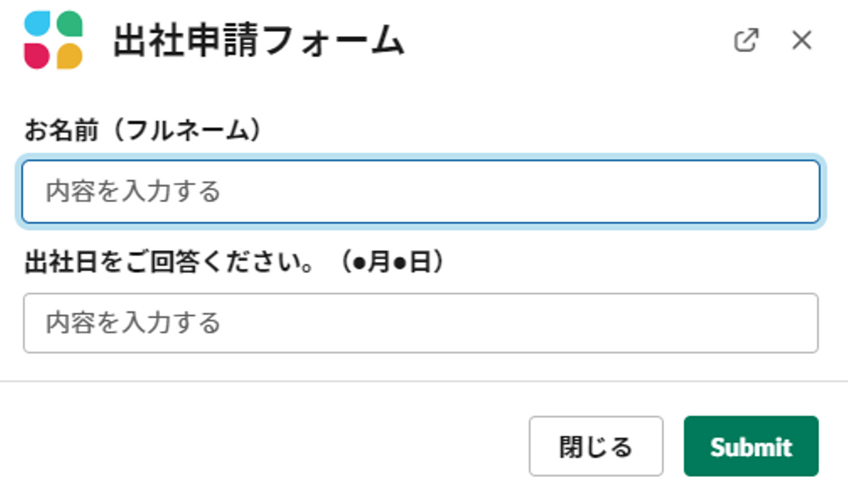The height and width of the screenshot is (504, 848).
Task: Click the （フルネーム） hint in name label
Action: click(x=188, y=130)
